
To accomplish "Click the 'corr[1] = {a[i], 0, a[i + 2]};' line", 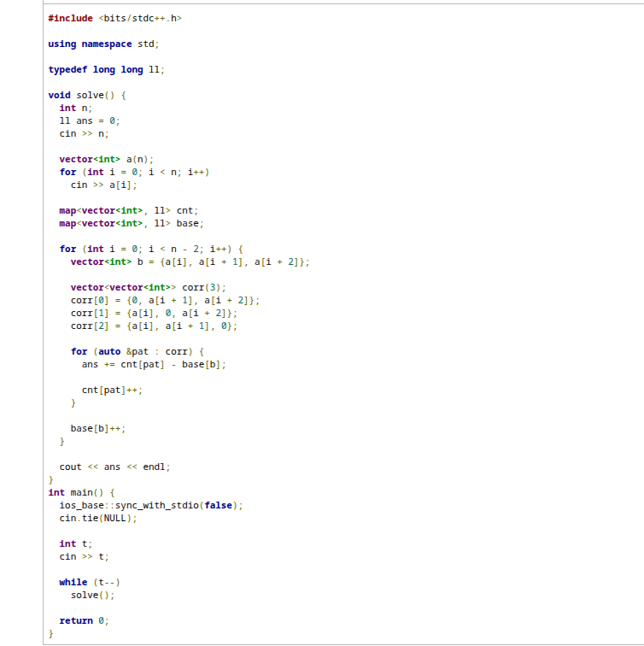I will click(x=154, y=313).
